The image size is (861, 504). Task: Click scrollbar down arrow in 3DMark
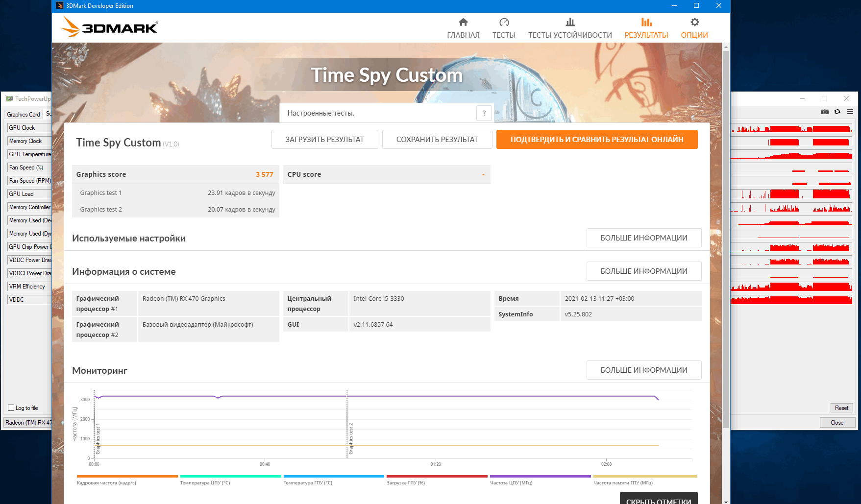pyautogui.click(x=726, y=501)
